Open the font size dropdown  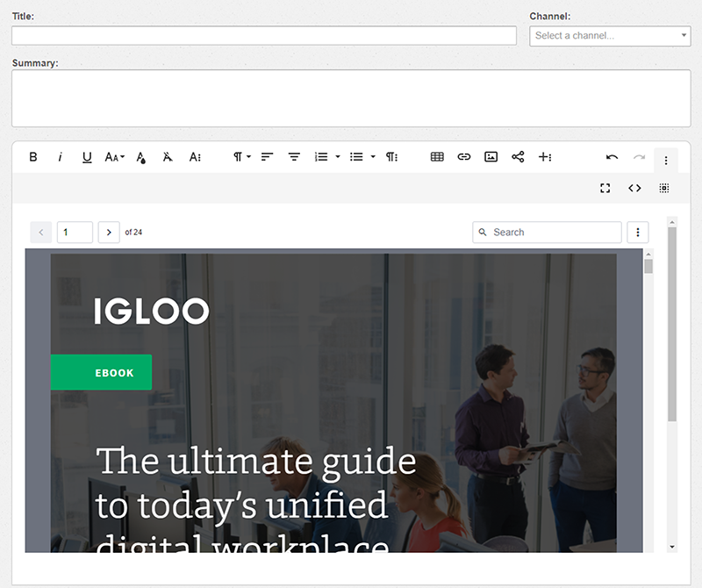114,157
